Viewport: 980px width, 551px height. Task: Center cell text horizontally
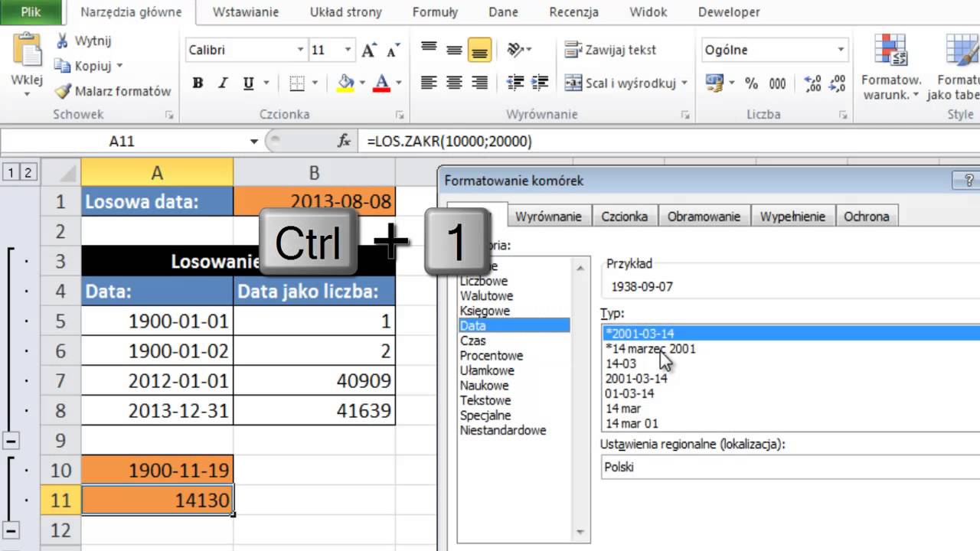(x=454, y=83)
